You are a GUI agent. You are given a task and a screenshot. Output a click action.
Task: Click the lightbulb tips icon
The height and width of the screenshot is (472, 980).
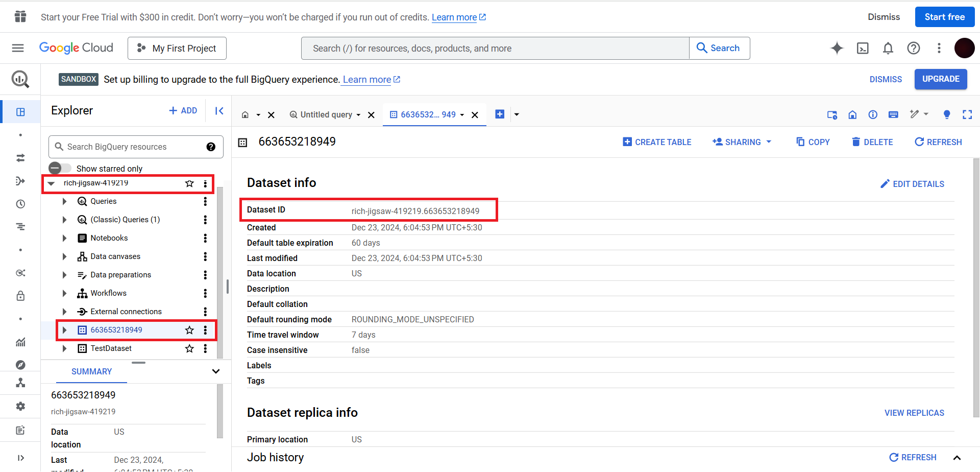coord(947,114)
